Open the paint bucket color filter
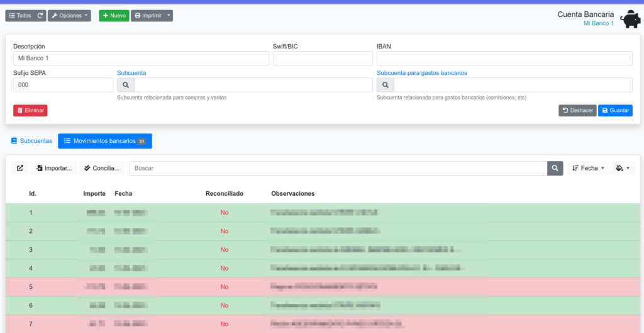The height and width of the screenshot is (333, 644). click(623, 168)
